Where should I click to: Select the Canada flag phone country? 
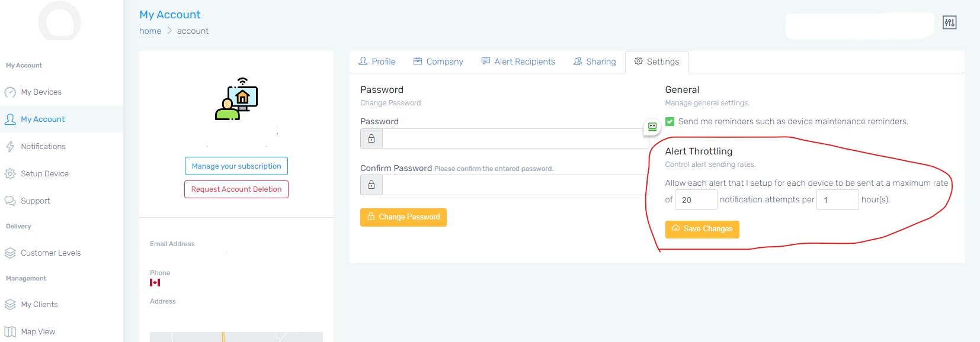click(x=155, y=283)
